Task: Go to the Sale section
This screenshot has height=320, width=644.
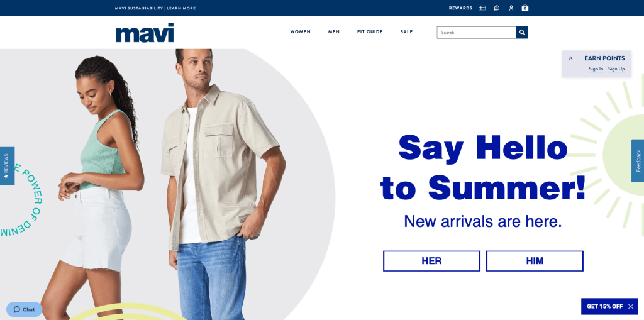Action: tap(406, 32)
